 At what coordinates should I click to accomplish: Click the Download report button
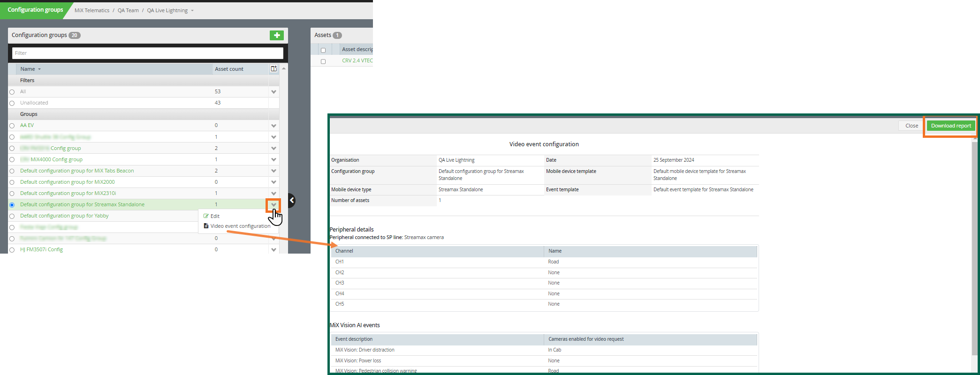pyautogui.click(x=951, y=126)
